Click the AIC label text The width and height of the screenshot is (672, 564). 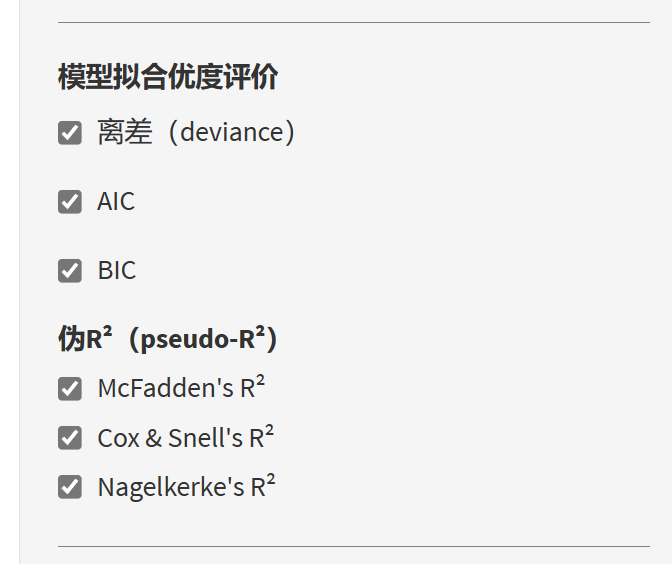tap(116, 202)
